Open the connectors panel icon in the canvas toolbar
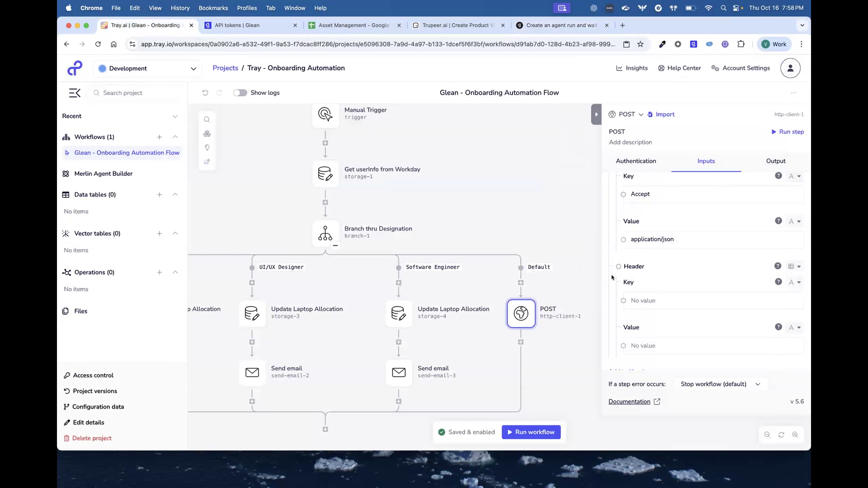The width and height of the screenshot is (868, 488). [207, 134]
